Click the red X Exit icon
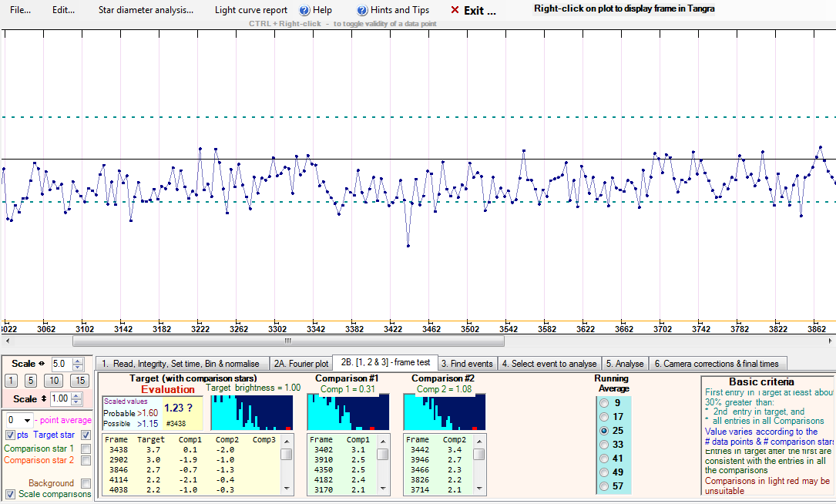This screenshot has height=504, width=836. [455, 11]
